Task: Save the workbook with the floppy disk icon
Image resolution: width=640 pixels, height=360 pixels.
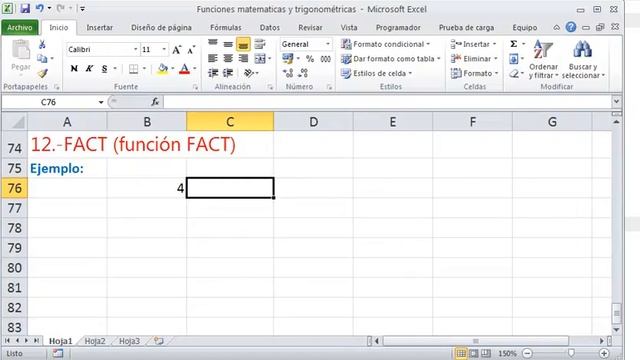Action: (25, 8)
